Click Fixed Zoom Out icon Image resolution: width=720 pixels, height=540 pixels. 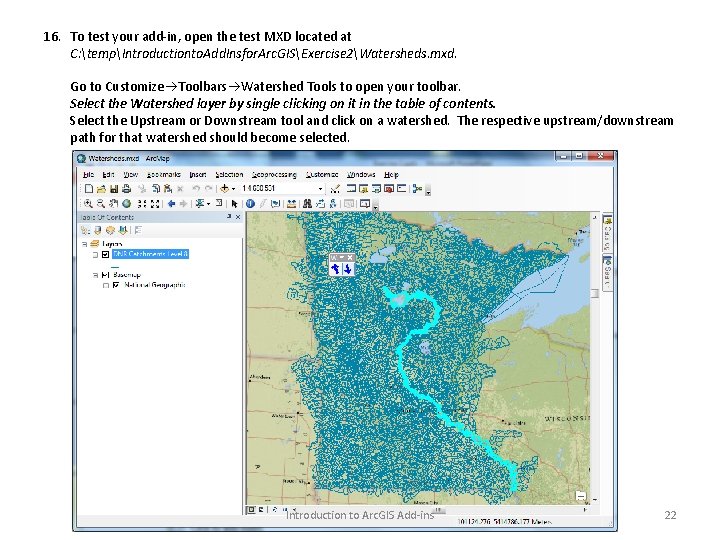155,203
